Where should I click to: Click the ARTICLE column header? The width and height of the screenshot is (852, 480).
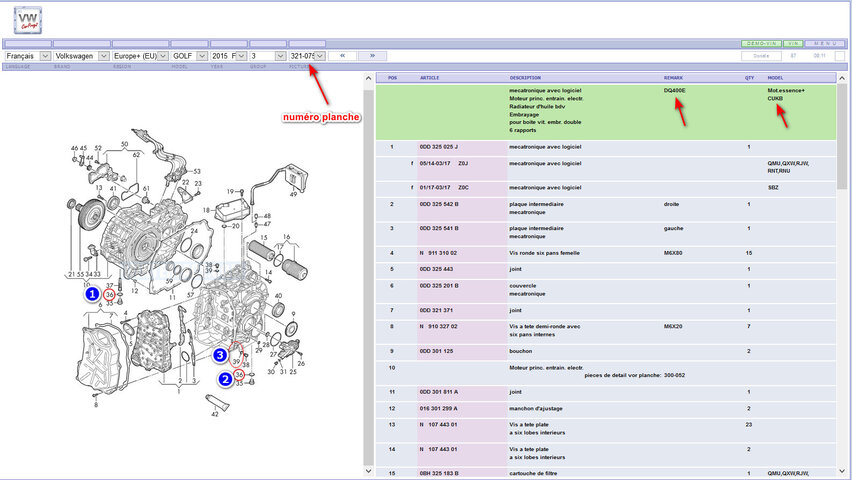(429, 78)
